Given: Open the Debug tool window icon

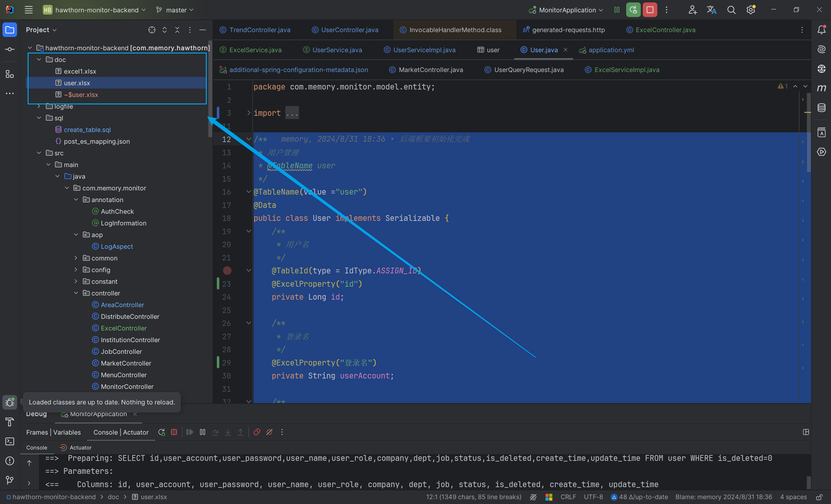Looking at the screenshot, I should pos(10,402).
